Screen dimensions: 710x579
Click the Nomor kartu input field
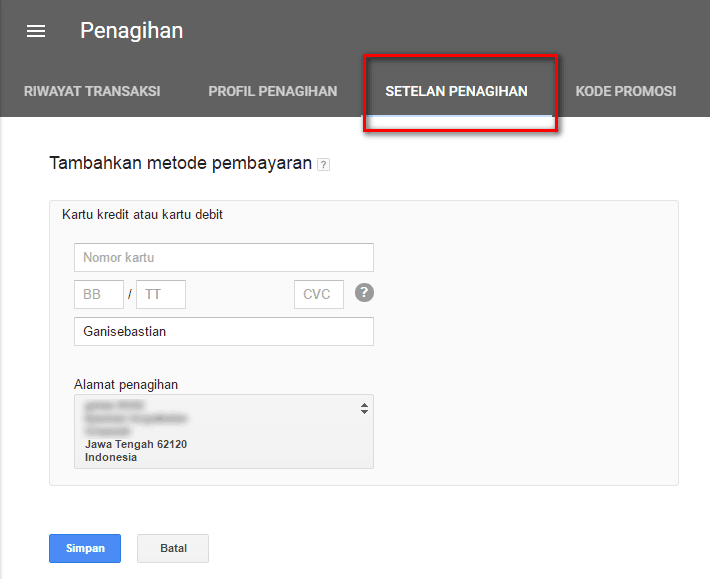pos(224,258)
